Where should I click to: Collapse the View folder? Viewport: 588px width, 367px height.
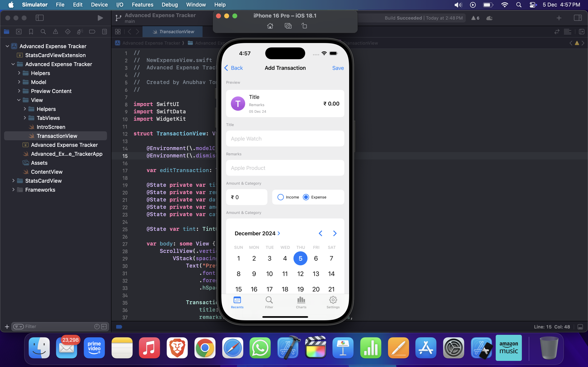pyautogui.click(x=19, y=100)
